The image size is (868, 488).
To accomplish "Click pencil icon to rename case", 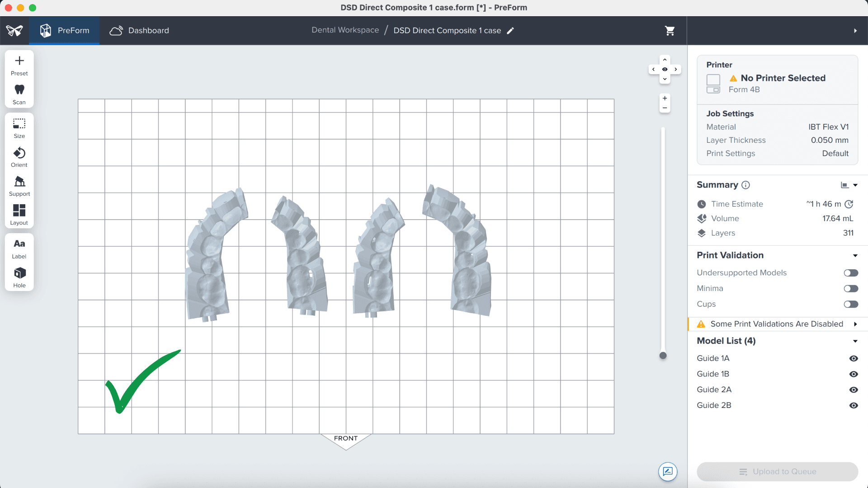I will tap(510, 30).
